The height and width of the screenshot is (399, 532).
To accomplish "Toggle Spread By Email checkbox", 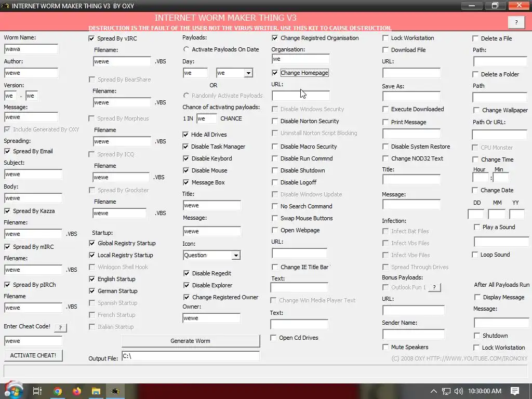I will pos(7,151).
